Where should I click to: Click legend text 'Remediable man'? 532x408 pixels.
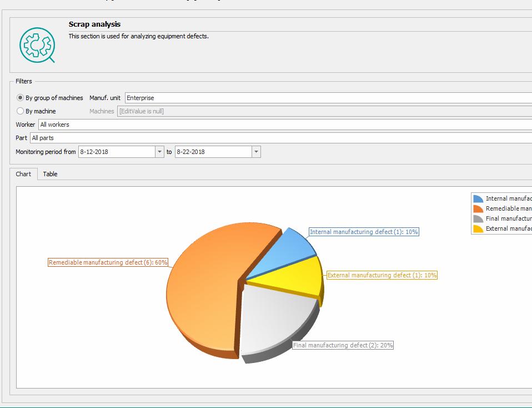coord(509,208)
